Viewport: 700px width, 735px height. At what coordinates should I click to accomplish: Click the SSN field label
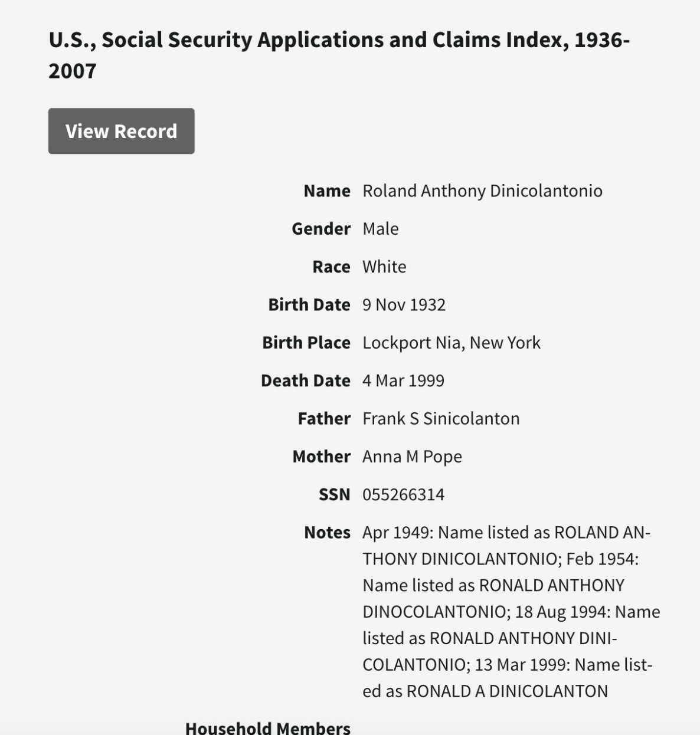335,495
